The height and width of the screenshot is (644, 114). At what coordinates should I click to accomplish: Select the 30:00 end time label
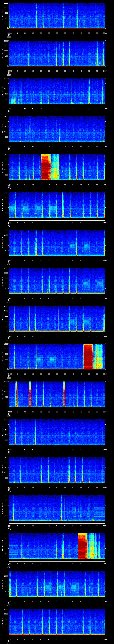105,298
